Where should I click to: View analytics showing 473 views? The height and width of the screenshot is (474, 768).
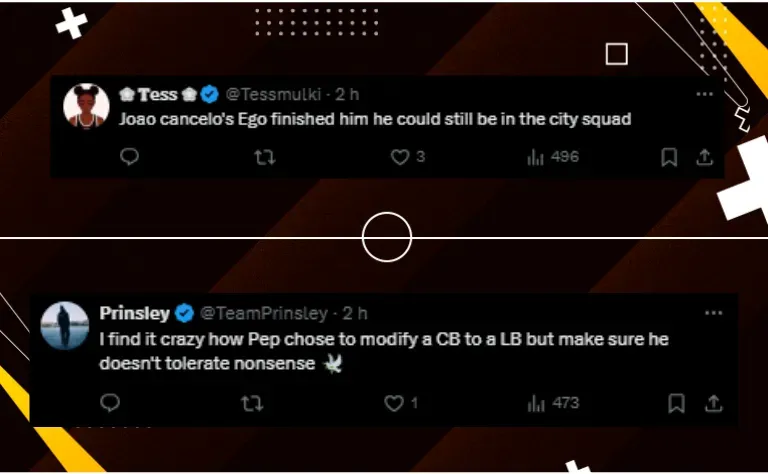[553, 403]
